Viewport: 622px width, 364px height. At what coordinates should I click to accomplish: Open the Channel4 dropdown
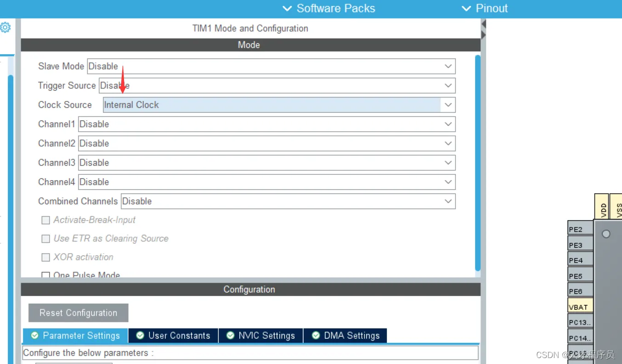point(267,182)
